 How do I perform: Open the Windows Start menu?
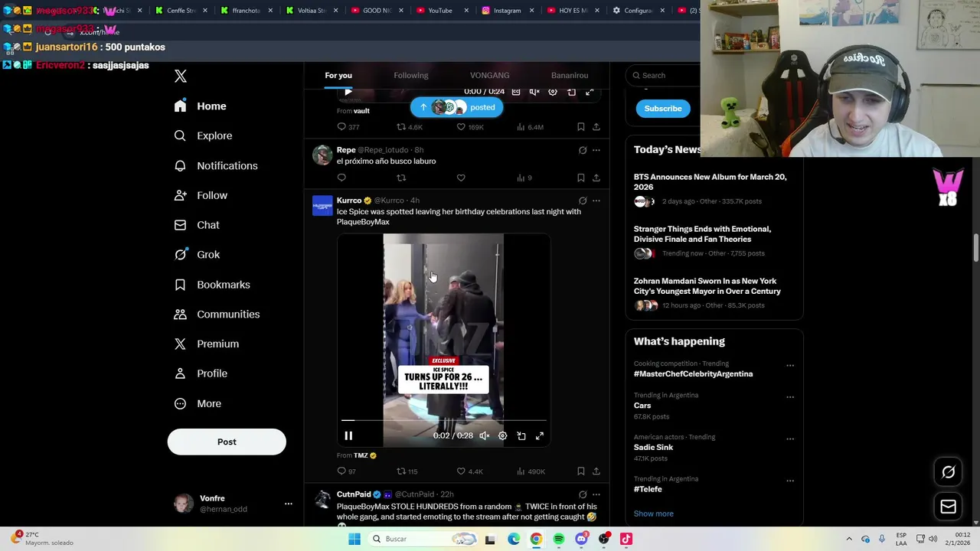coord(354,539)
